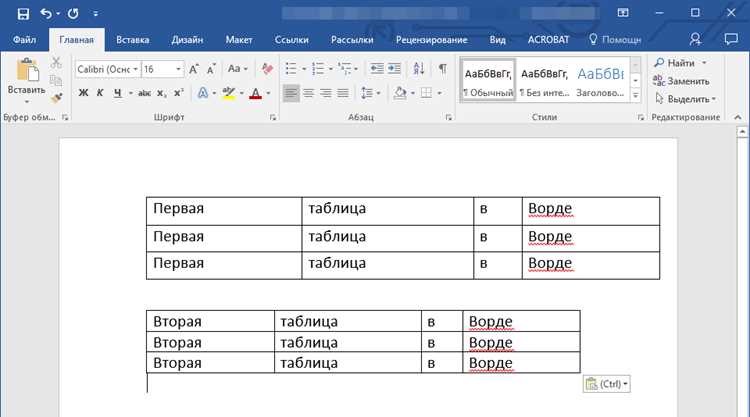Open the account sharing icon
The image size is (750, 417).
point(695,39)
